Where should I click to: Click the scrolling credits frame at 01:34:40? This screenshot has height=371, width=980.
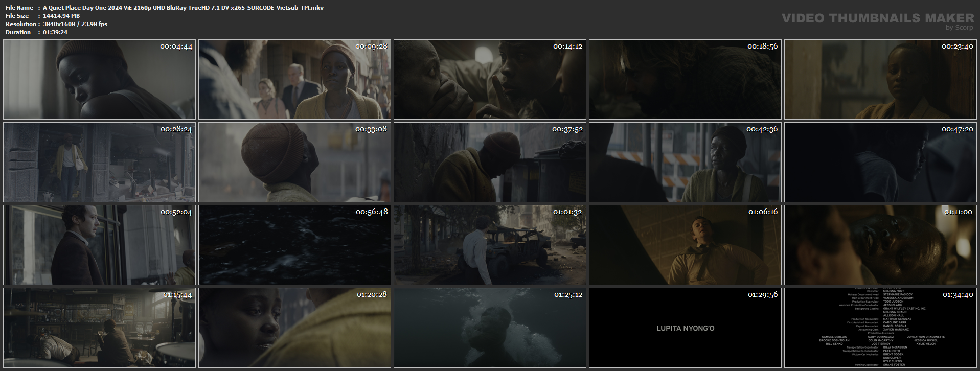880,328
